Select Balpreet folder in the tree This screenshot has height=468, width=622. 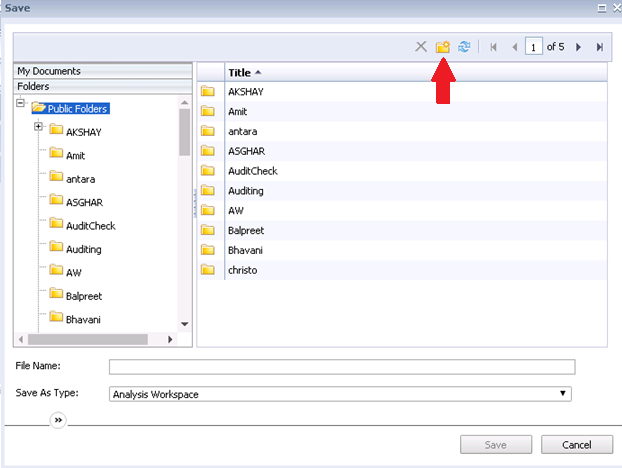[x=84, y=296]
